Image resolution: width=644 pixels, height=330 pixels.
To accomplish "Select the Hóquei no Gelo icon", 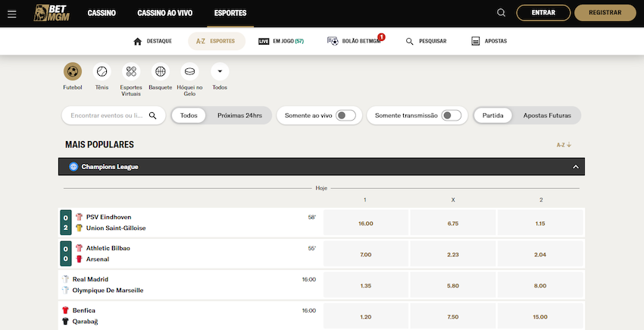I will tap(189, 71).
